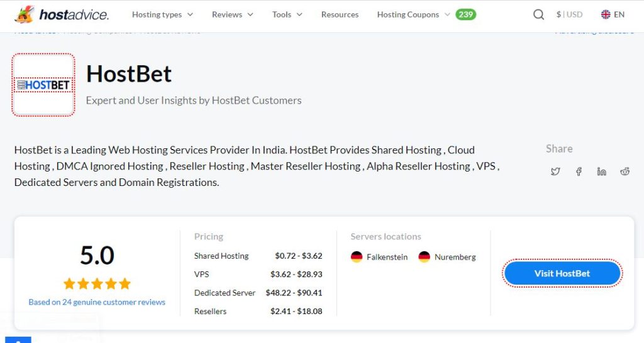Open the EN language selector
Viewport: 644px width, 343px height.
pos(613,14)
